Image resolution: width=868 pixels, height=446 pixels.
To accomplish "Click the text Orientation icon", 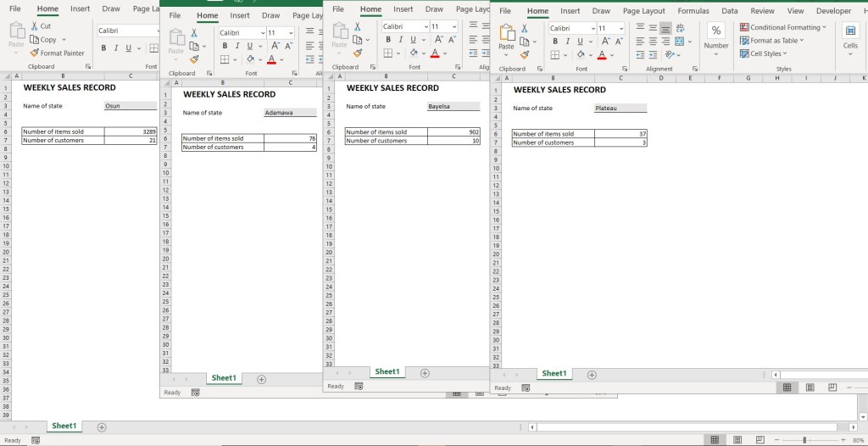I will click(x=672, y=54).
